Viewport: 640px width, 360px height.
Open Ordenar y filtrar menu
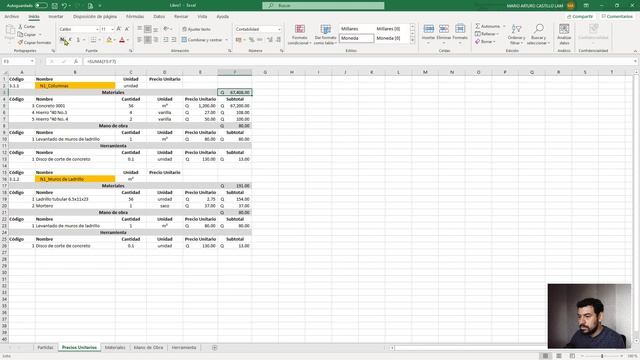pyautogui.click(x=516, y=34)
